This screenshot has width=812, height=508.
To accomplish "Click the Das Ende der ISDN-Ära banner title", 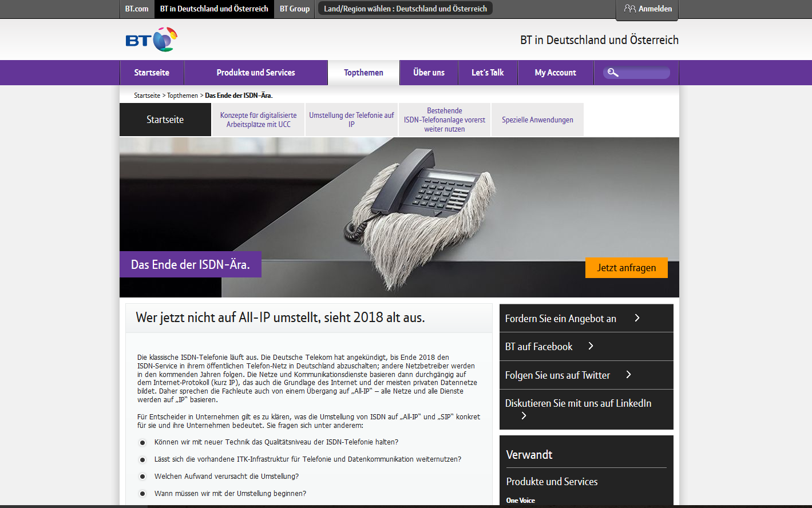I will [x=191, y=264].
